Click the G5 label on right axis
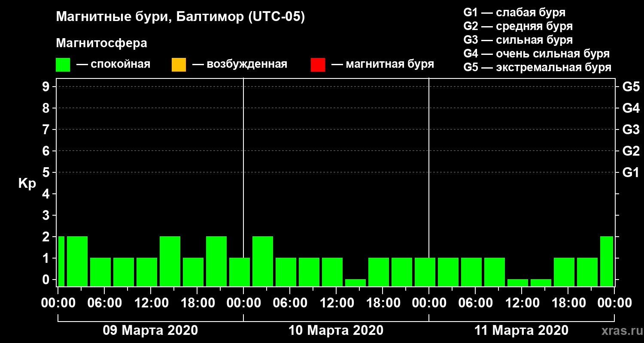Viewport: 644px width, 343px height. point(631,87)
